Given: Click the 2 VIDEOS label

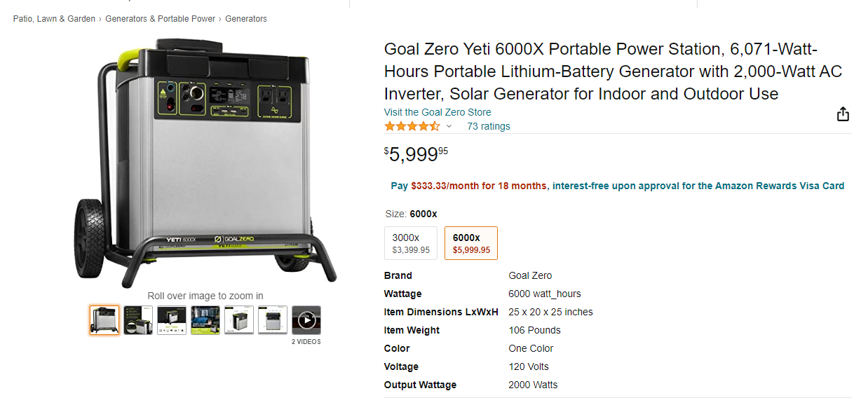Looking at the screenshot, I should [306, 342].
